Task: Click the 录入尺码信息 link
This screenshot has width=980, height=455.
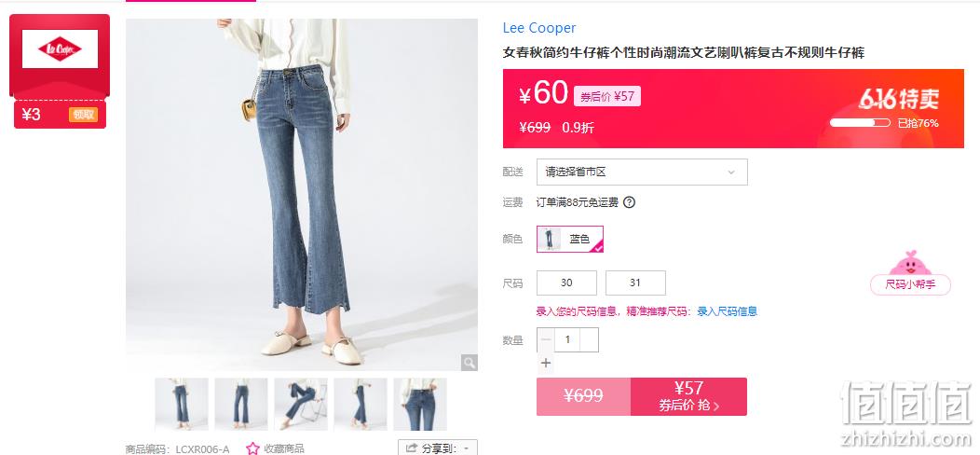Action: coord(727,311)
